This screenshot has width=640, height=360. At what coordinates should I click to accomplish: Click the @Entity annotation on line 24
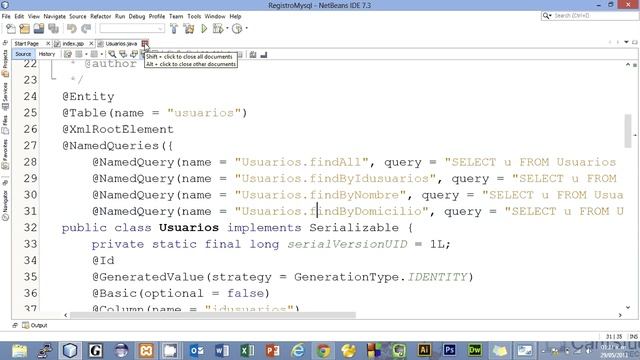(x=88, y=97)
